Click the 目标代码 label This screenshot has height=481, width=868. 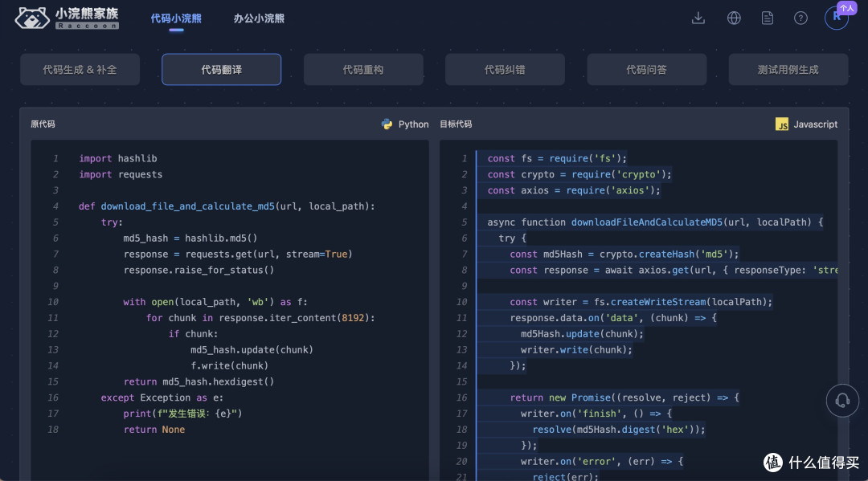456,124
